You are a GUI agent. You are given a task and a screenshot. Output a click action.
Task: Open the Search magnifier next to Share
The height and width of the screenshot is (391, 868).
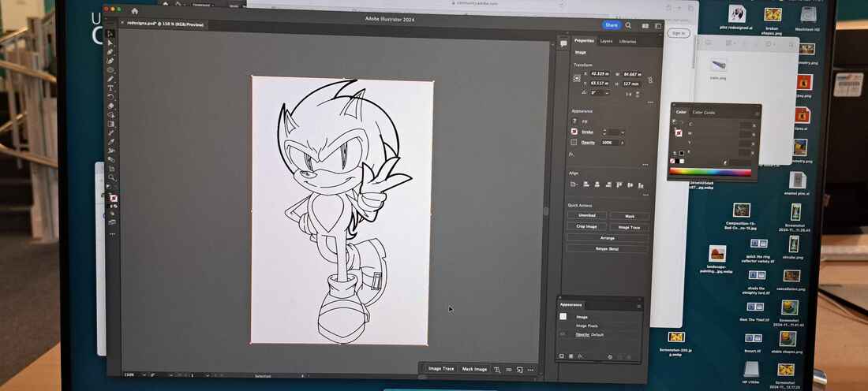(628, 25)
